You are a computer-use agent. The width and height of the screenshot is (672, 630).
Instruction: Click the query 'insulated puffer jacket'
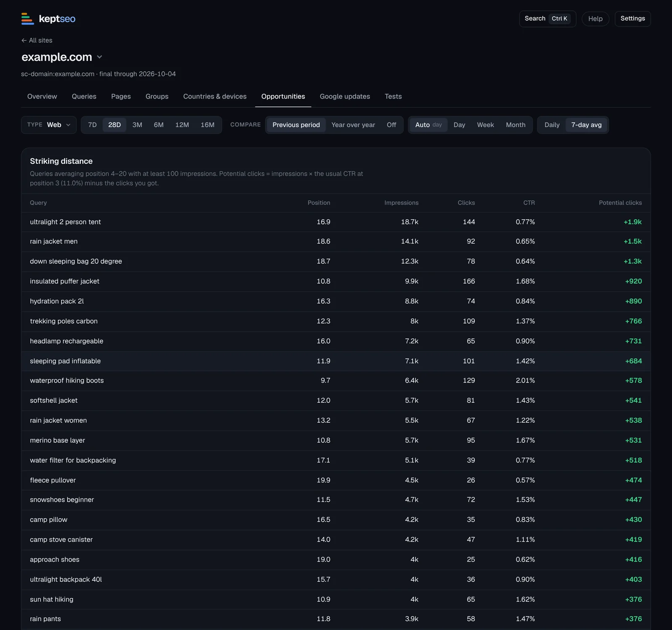coord(65,281)
